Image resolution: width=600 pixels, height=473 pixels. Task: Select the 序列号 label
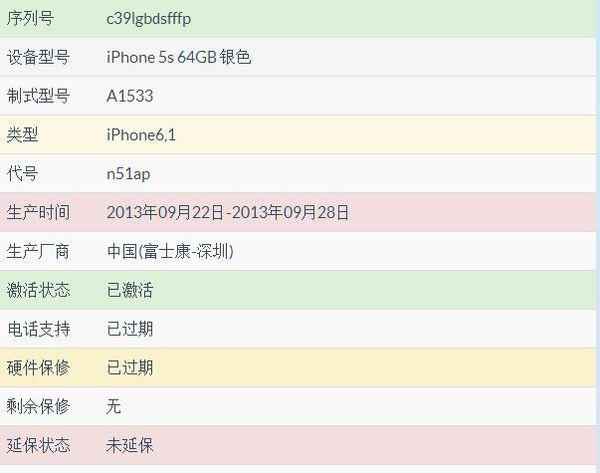[31, 19]
